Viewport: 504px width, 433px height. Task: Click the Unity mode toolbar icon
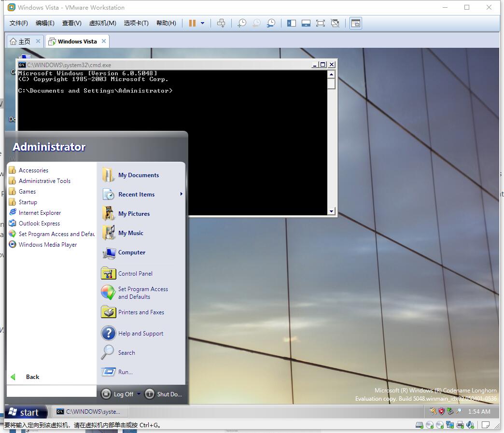(335, 23)
